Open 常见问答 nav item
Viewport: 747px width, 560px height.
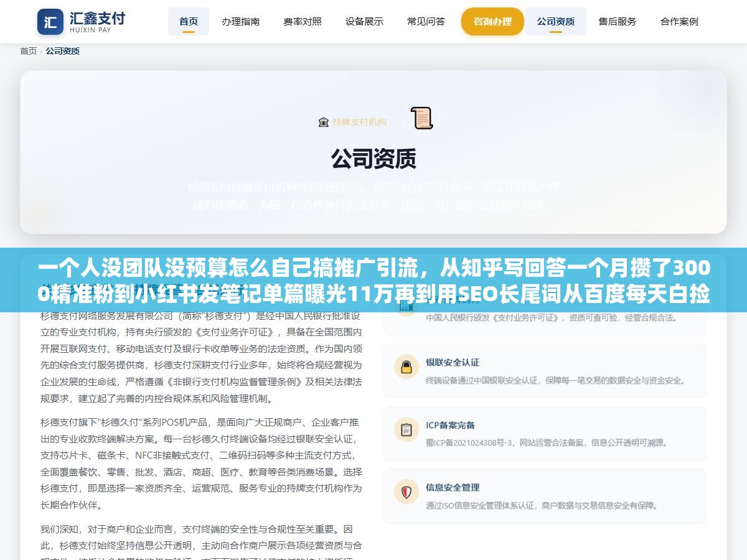[x=426, y=21]
